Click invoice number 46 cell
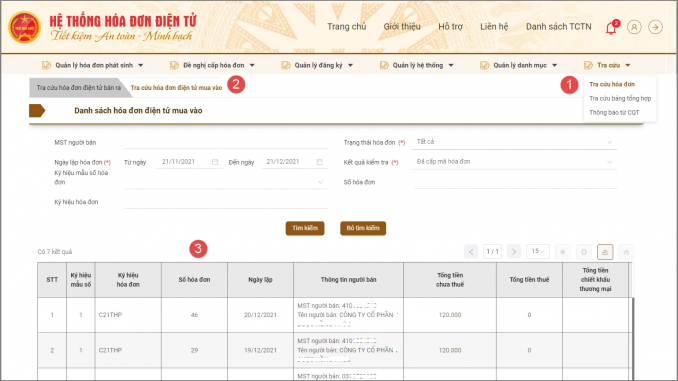Screen dimensions: 678x381 point(194,315)
